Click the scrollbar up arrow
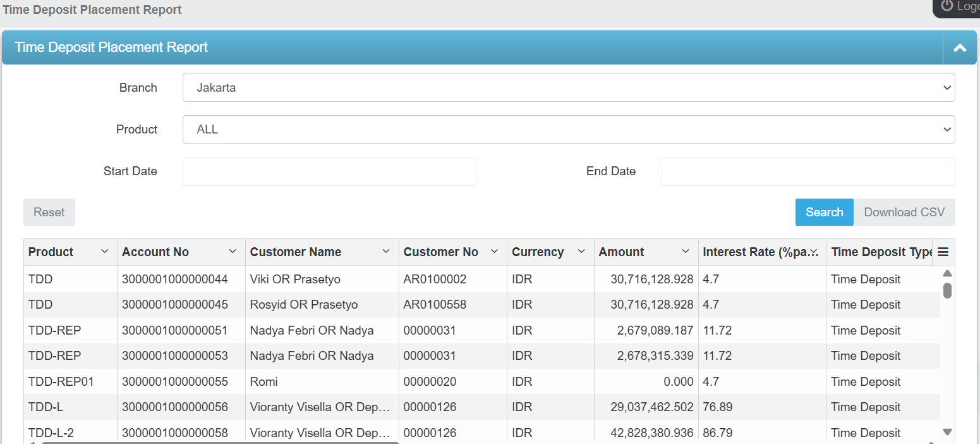 (947, 273)
